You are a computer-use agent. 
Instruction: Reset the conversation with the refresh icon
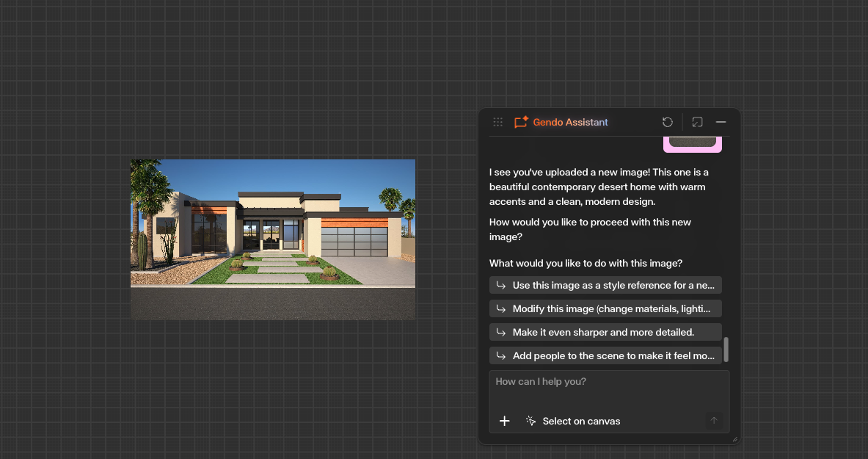pyautogui.click(x=667, y=123)
